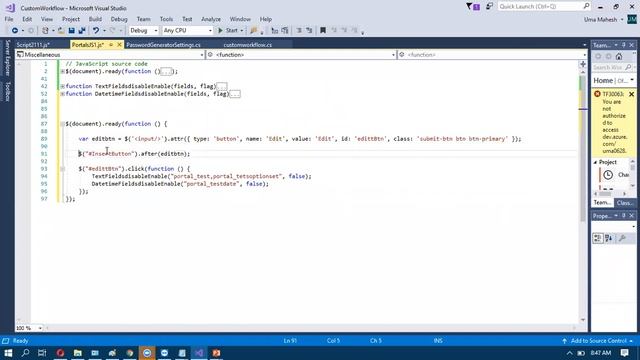Pin the Properties panel

(624, 216)
